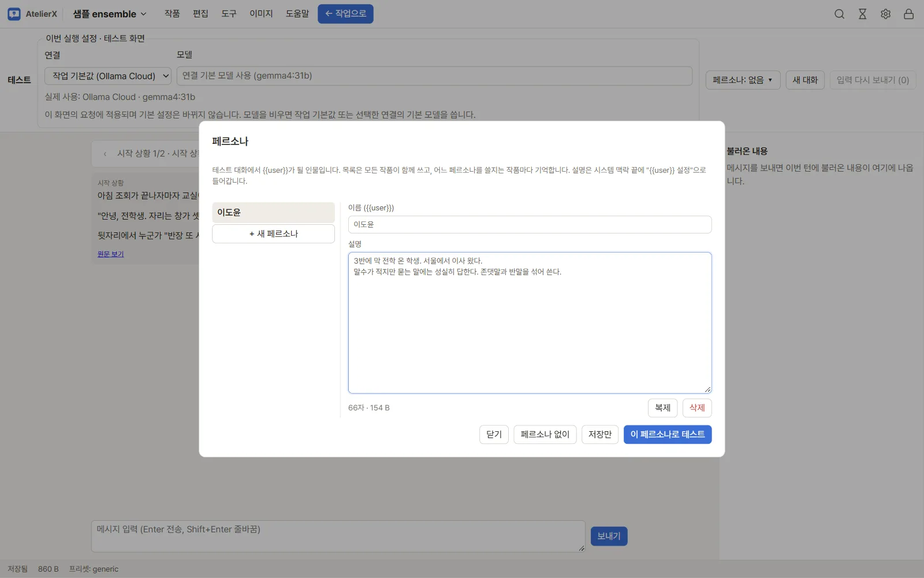
Task: Click the 프리셋: generic status text
Action: pyautogui.click(x=94, y=569)
